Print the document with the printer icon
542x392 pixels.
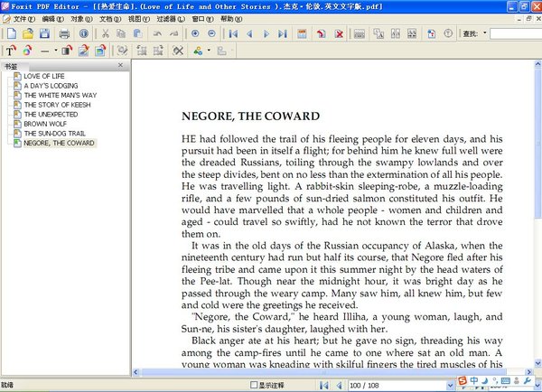tap(64, 33)
